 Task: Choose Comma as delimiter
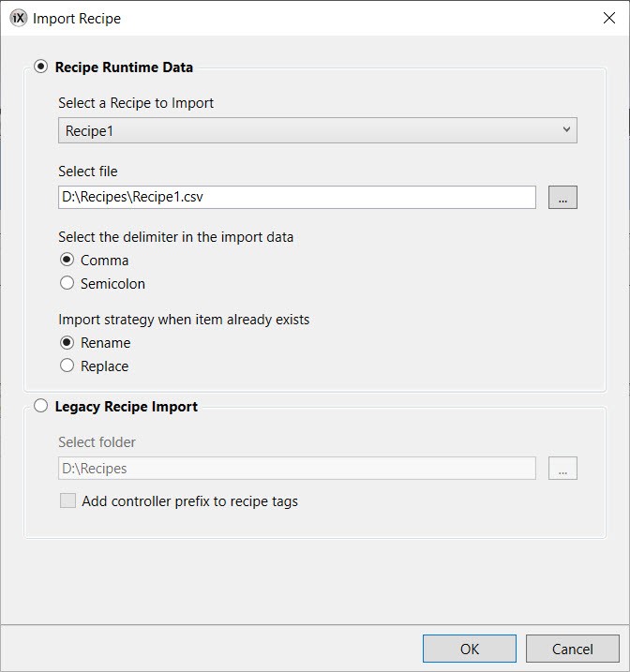pos(67,260)
